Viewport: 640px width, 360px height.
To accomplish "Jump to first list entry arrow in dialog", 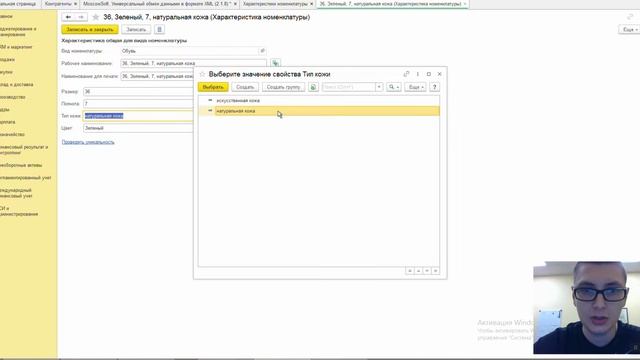I will pyautogui.click(x=409, y=271).
